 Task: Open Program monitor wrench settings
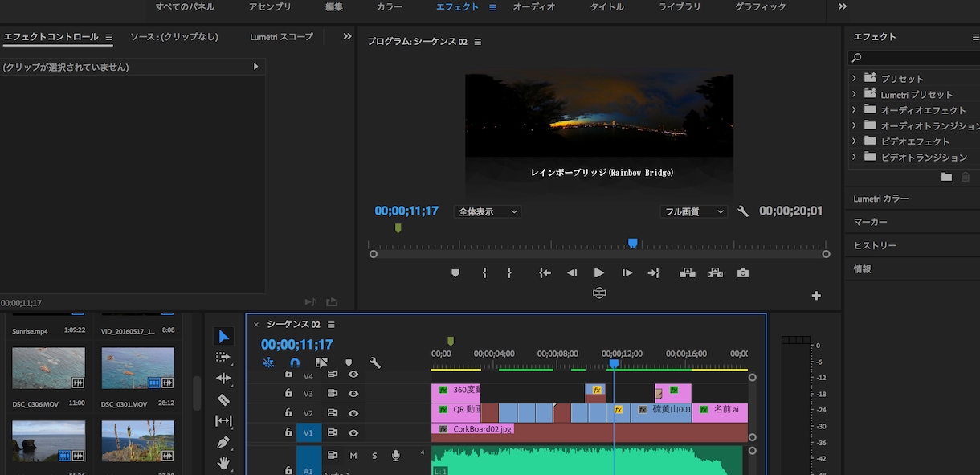743,211
